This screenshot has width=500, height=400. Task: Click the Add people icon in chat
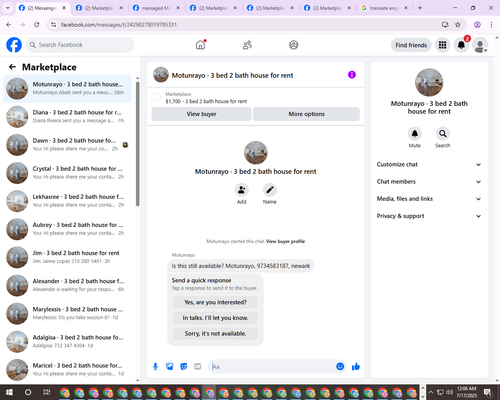click(241, 190)
